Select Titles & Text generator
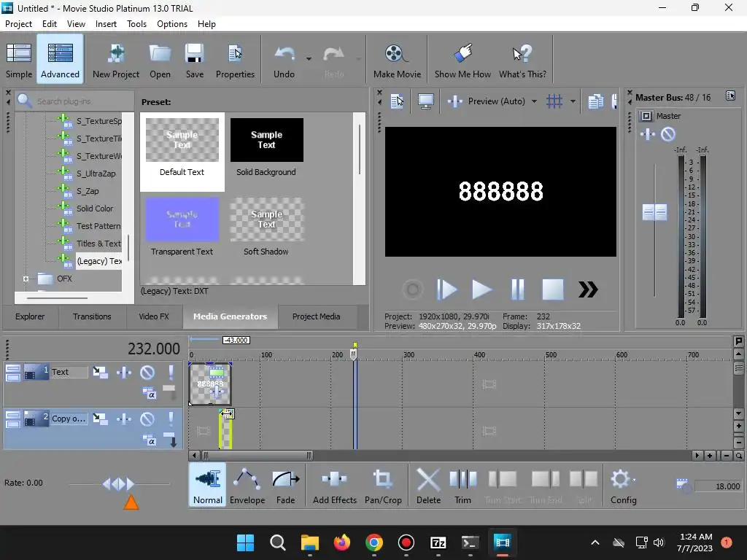 (x=98, y=244)
